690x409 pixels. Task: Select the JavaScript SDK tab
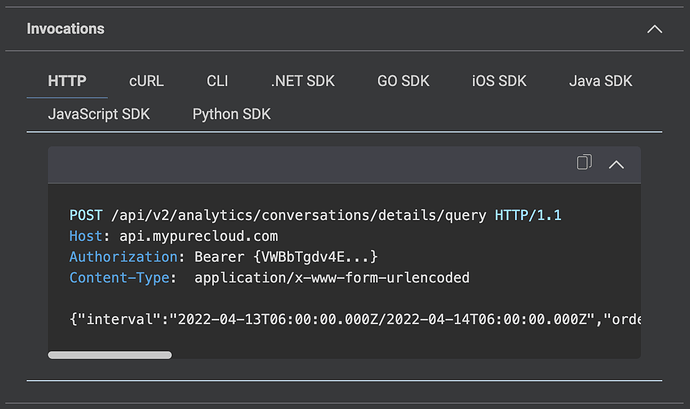pos(99,114)
